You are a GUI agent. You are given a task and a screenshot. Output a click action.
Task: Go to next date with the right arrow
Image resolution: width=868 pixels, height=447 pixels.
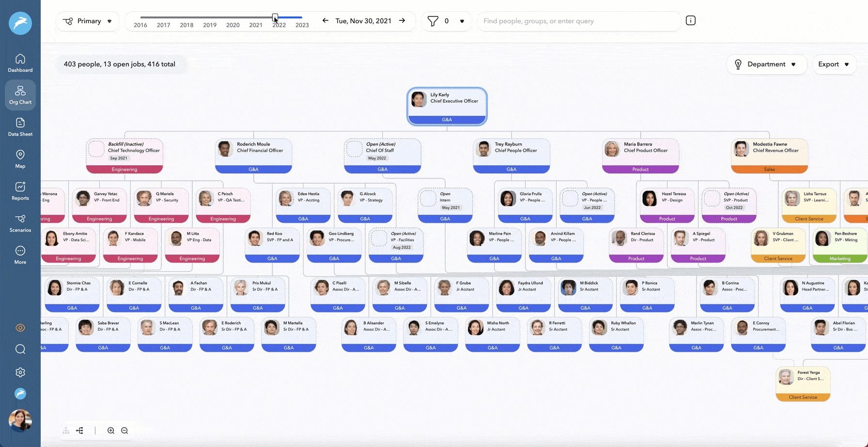point(402,21)
